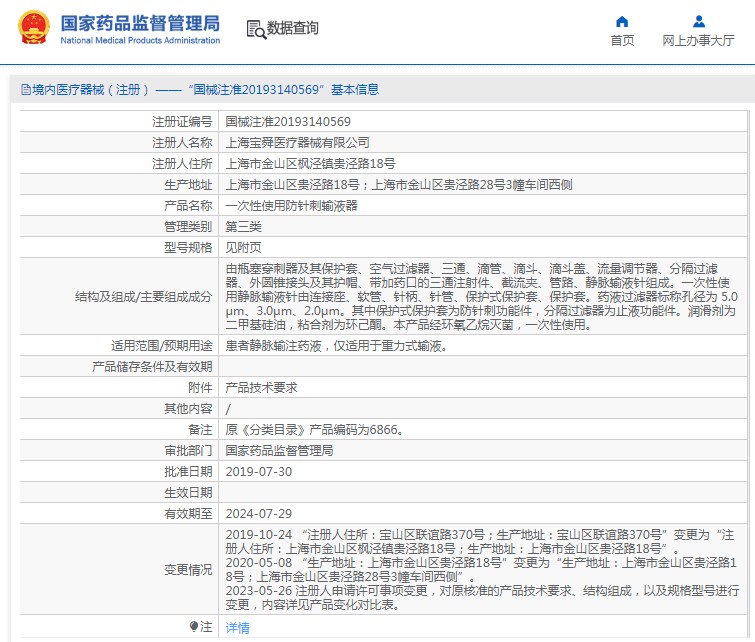This screenshot has height=642, width=755.
Task: Click the 结构及组成/主要组成成分 label
Action: pos(143,297)
